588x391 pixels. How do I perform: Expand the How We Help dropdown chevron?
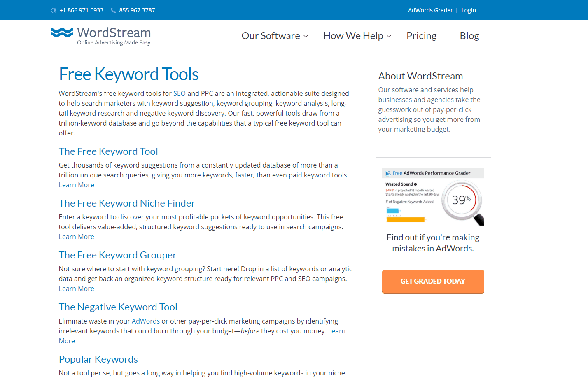click(x=389, y=36)
